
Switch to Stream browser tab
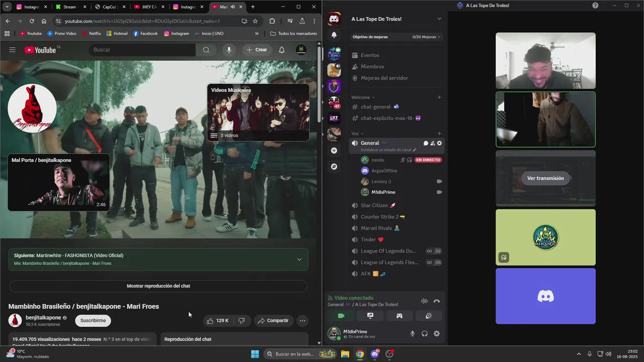coord(71,7)
